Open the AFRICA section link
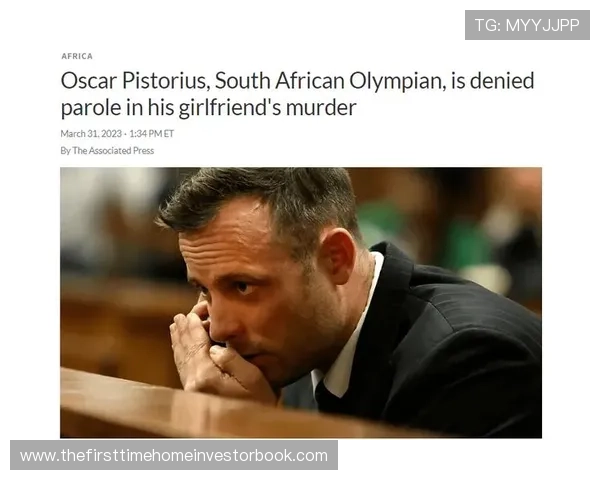 [77, 56]
